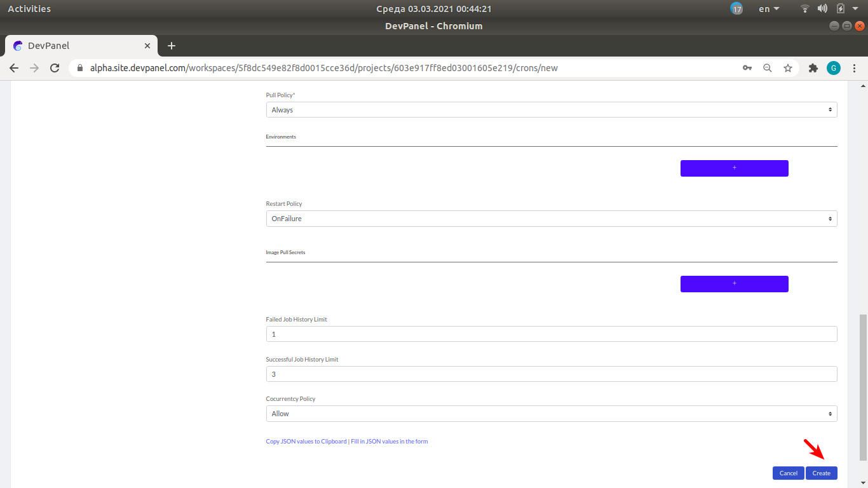Screen dimensions: 868x488
Task: Open the password manager key icon
Action: pyautogui.click(x=747, y=67)
